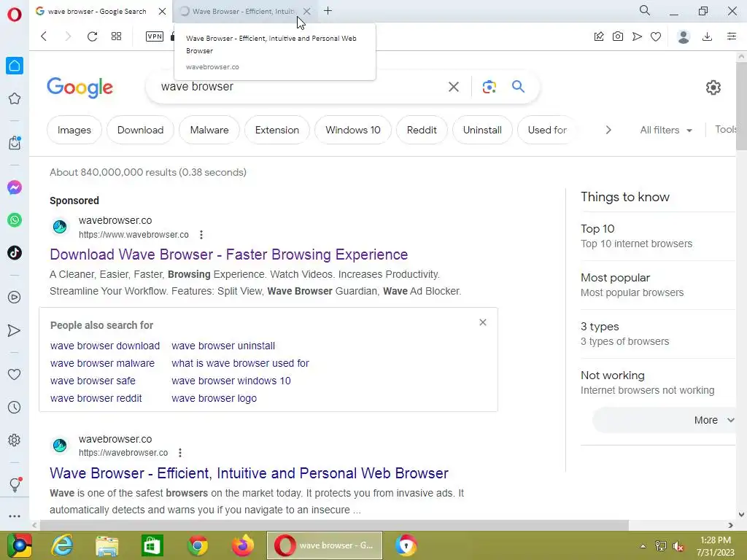Dismiss the People also search for box
Viewport: 747px width, 560px height.
pyautogui.click(x=483, y=322)
